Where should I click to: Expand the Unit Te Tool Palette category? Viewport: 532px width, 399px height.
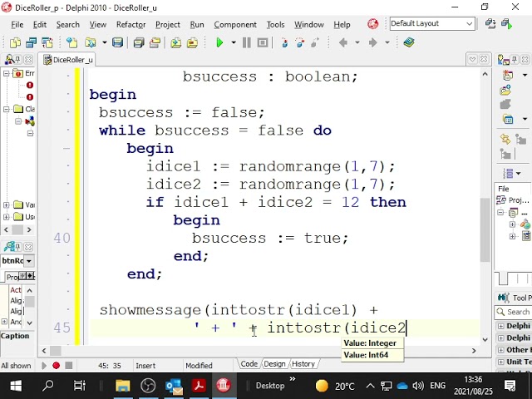pyautogui.click(x=500, y=362)
